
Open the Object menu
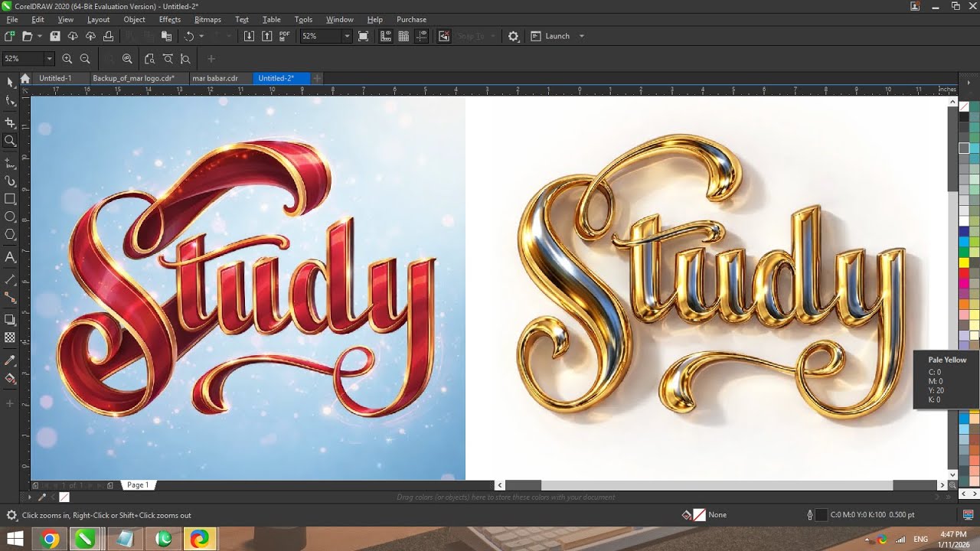tap(134, 19)
